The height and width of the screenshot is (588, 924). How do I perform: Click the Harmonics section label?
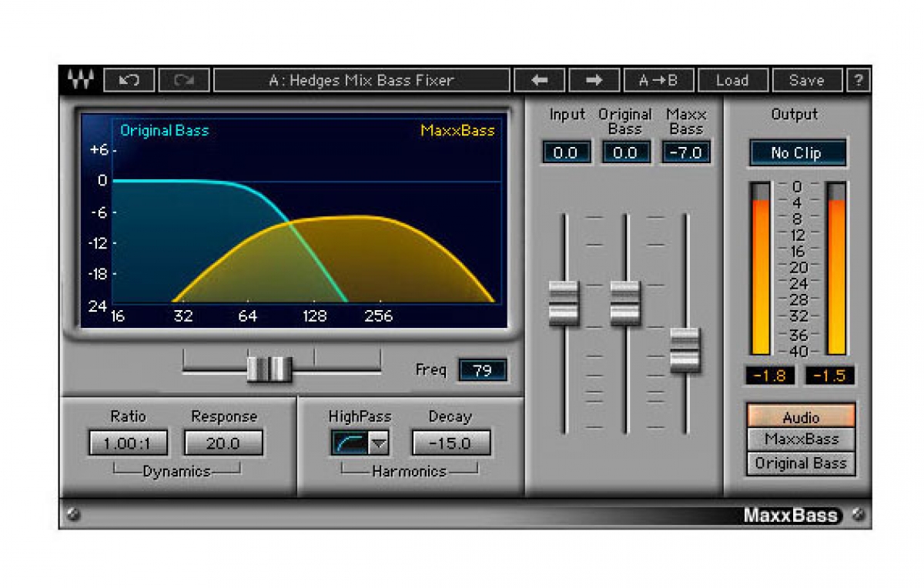(409, 471)
